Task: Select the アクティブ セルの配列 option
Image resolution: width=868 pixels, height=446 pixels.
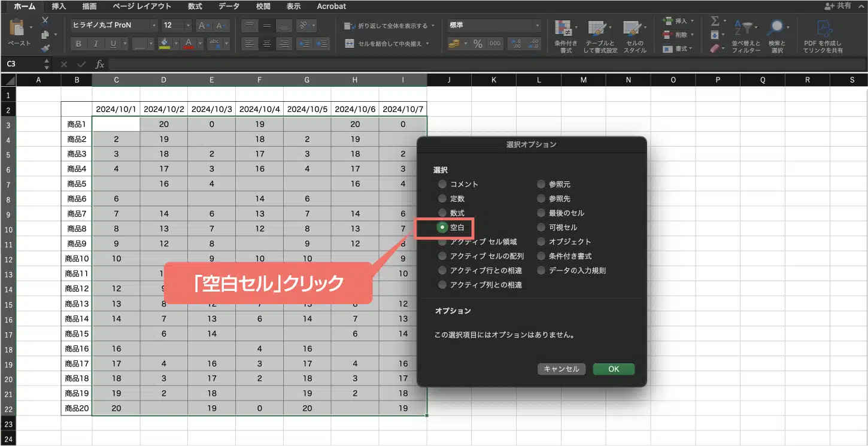Action: [x=442, y=256]
